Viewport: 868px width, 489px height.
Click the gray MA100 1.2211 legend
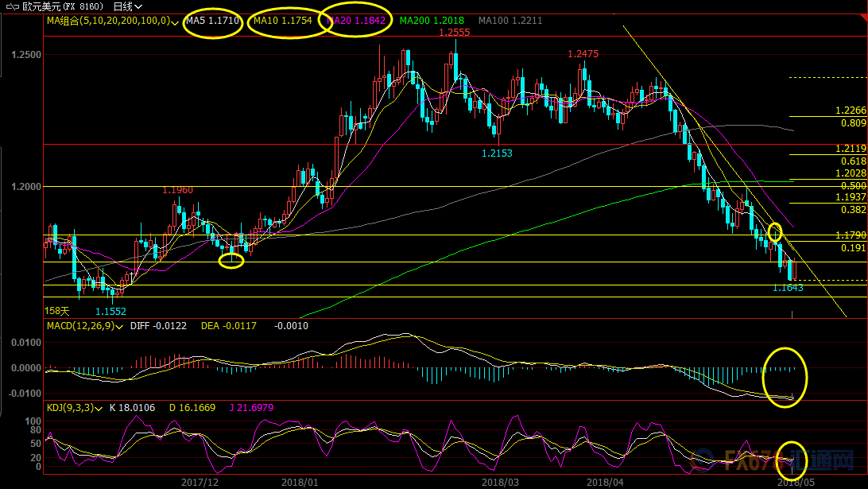point(510,21)
